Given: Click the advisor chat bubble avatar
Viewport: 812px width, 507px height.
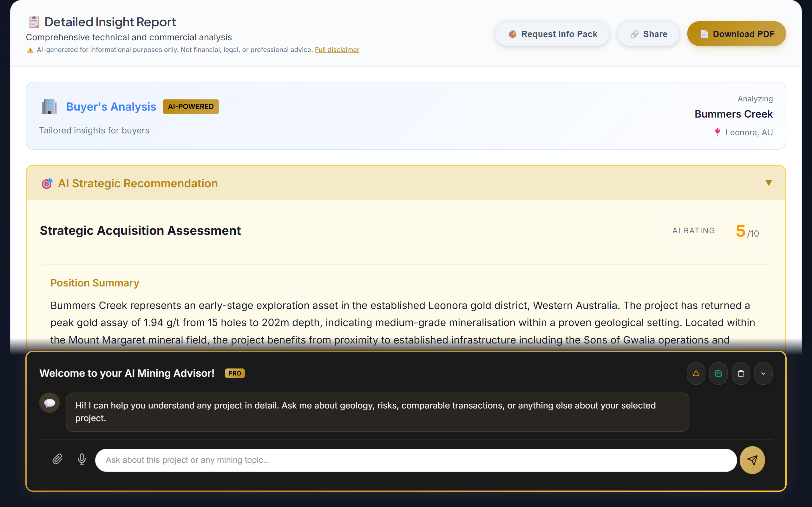Looking at the screenshot, I should tap(50, 402).
